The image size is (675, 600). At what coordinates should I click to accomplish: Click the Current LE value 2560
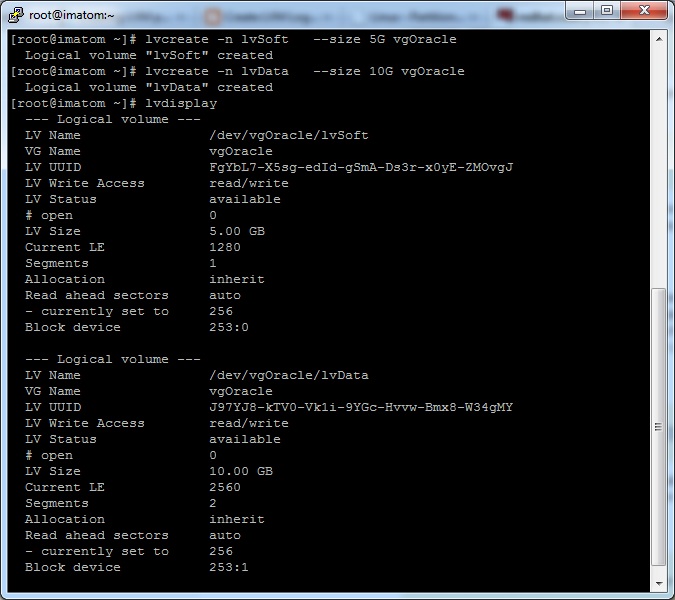pyautogui.click(x=225, y=487)
